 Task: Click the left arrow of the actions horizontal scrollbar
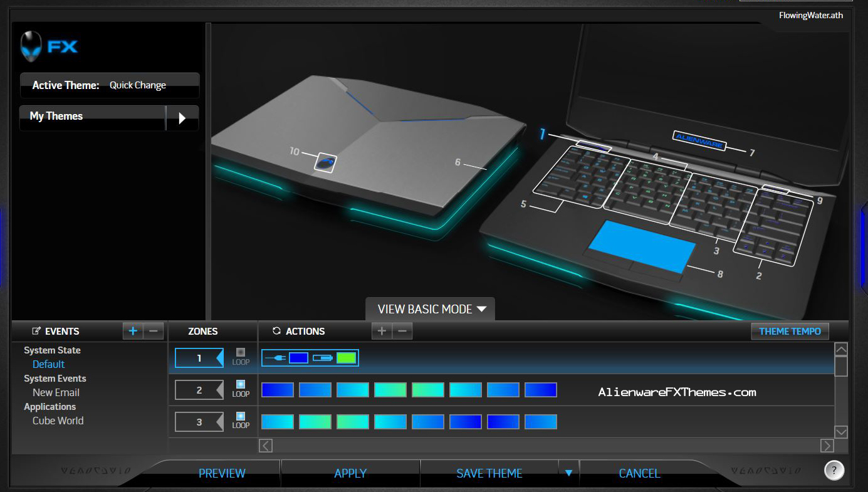[266, 446]
